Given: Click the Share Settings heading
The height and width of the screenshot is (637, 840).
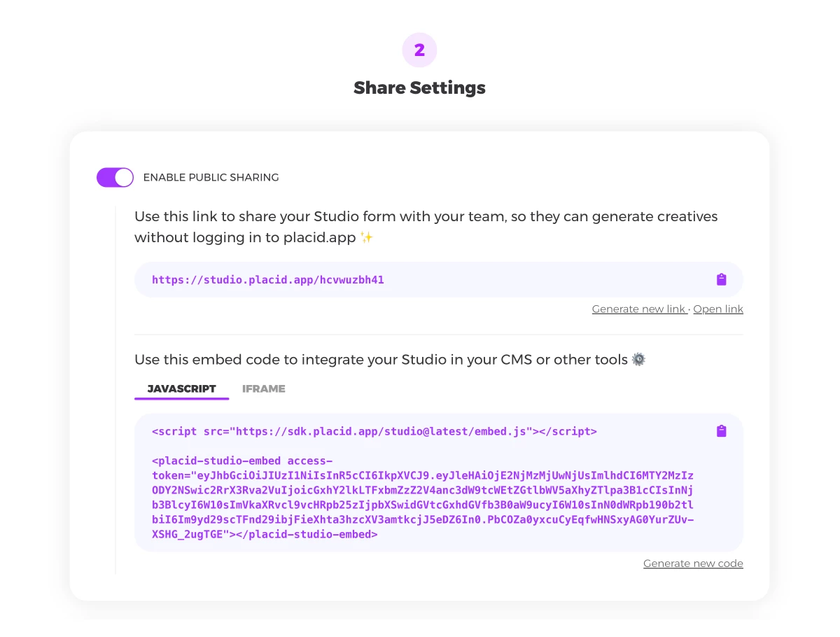Looking at the screenshot, I should 419,88.
